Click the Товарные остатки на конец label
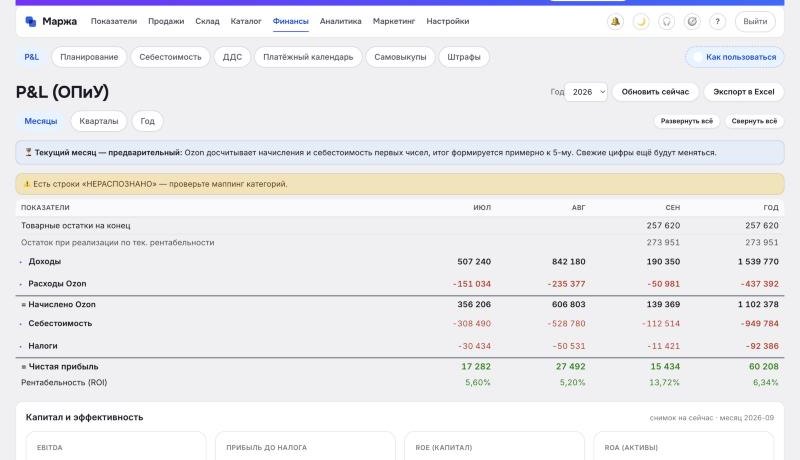The width and height of the screenshot is (800, 460). tap(76, 225)
